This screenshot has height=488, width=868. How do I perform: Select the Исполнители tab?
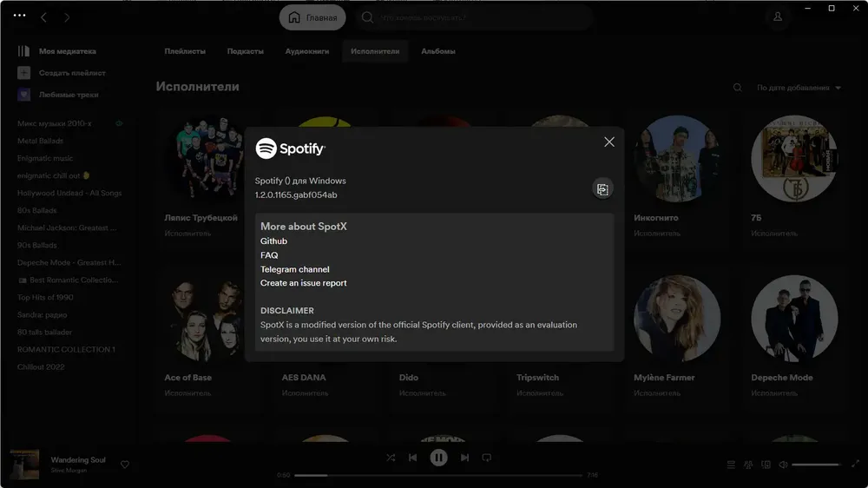375,51
